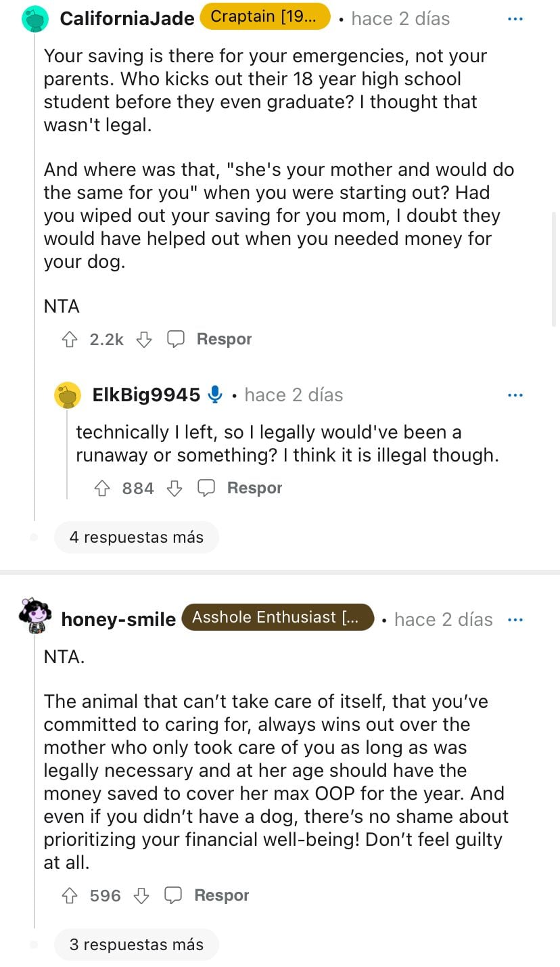Reply to CaliforniaJade's comment
This screenshot has height=967, width=560.
(x=210, y=339)
